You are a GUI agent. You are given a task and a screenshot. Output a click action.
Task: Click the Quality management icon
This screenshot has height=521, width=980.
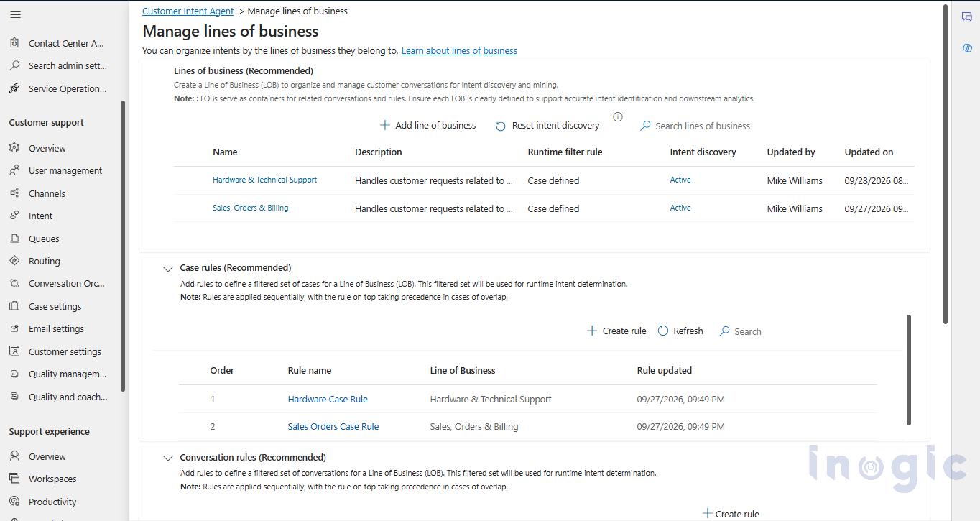click(x=14, y=374)
